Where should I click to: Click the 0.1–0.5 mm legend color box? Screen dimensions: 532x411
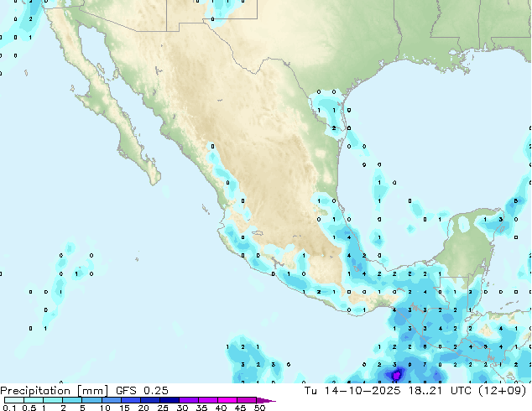pos(14,400)
